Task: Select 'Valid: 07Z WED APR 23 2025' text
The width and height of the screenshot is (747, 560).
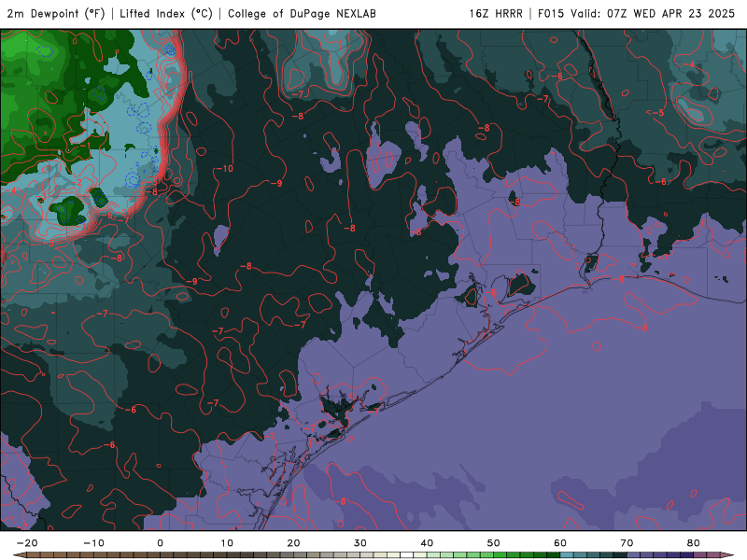Action: 653,14
